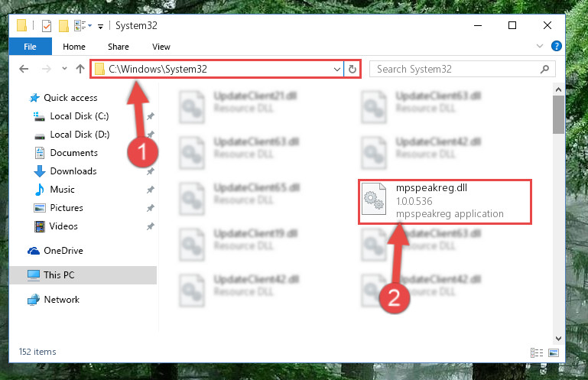Image resolution: width=588 pixels, height=380 pixels.
Task: Open the recent locations dropdown arrow
Action: pyautogui.click(x=64, y=68)
